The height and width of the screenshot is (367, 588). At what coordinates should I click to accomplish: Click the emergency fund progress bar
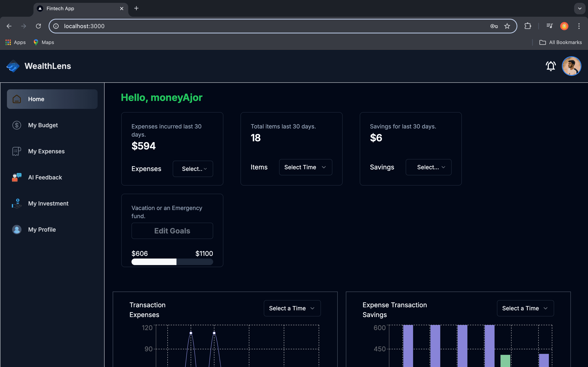(172, 262)
